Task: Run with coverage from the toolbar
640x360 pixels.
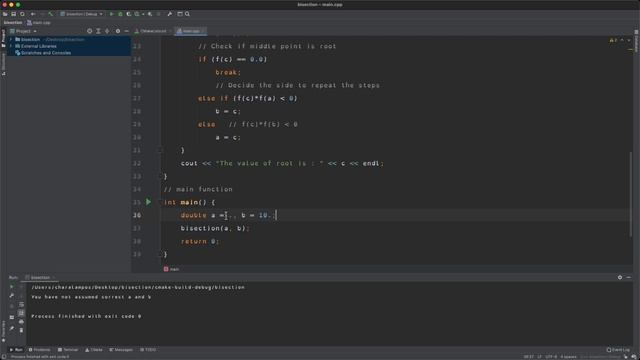Action: (129, 14)
